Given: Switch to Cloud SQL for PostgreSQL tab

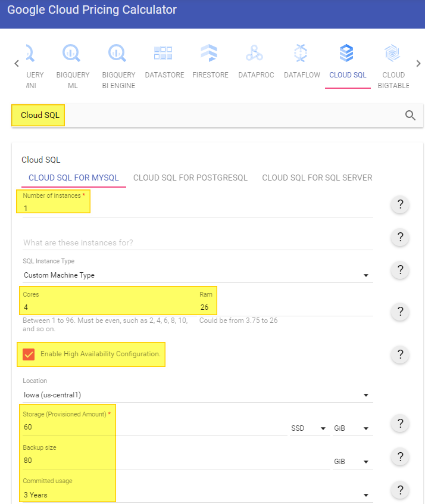Looking at the screenshot, I should coord(190,178).
